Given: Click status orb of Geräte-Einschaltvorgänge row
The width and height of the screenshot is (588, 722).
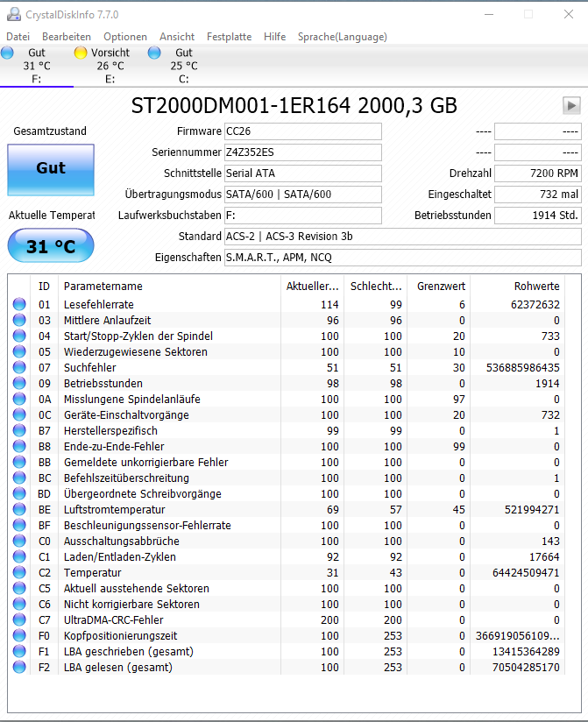Looking at the screenshot, I should [19, 414].
